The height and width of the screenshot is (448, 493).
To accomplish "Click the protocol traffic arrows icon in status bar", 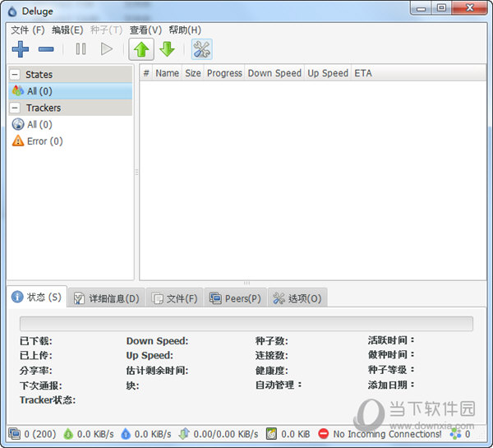I will (x=184, y=434).
